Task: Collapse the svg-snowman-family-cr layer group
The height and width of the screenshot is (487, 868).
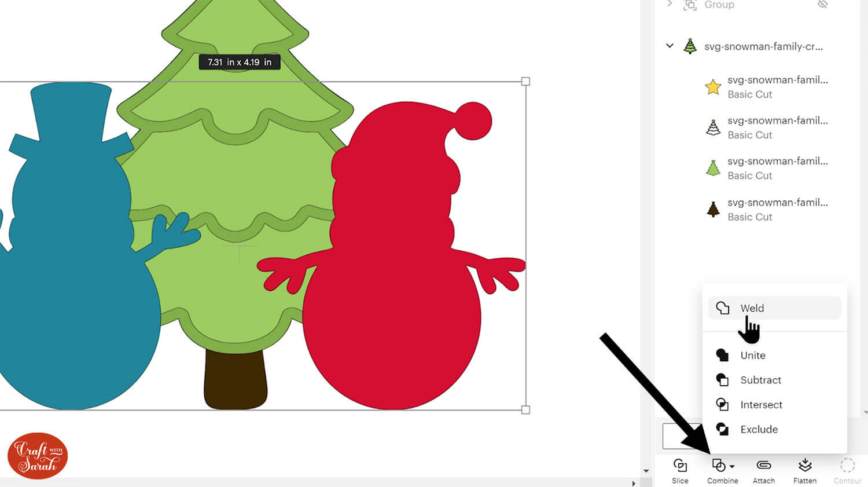Action: (x=670, y=46)
